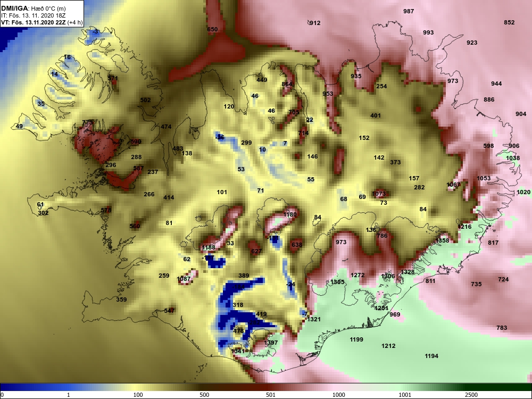This screenshot has width=532, height=399.
Task: Click the legend label '100'
Action: (138, 395)
